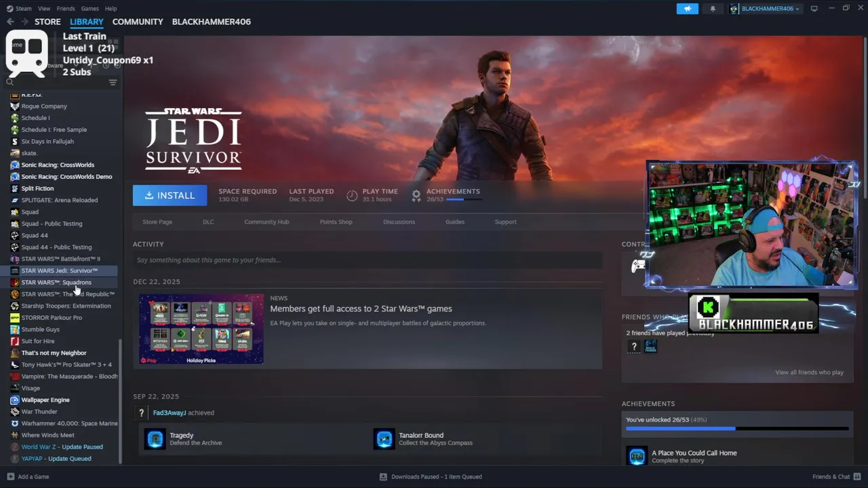Click the War Thunder game icon
The width and height of the screenshot is (868, 488).
click(15, 411)
